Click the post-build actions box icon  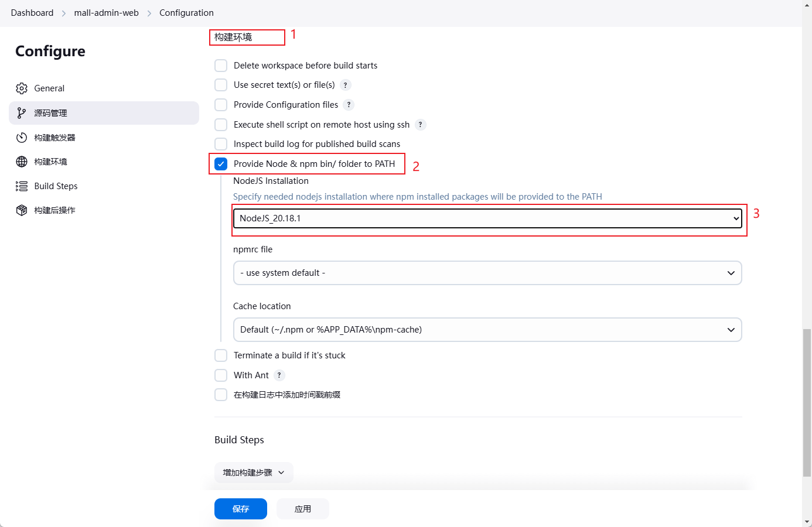click(x=22, y=210)
